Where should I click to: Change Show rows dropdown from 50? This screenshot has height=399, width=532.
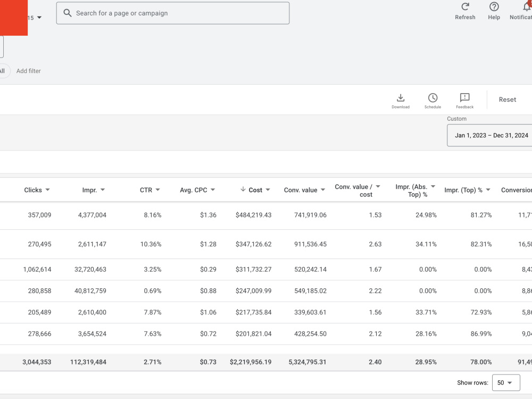pos(506,383)
